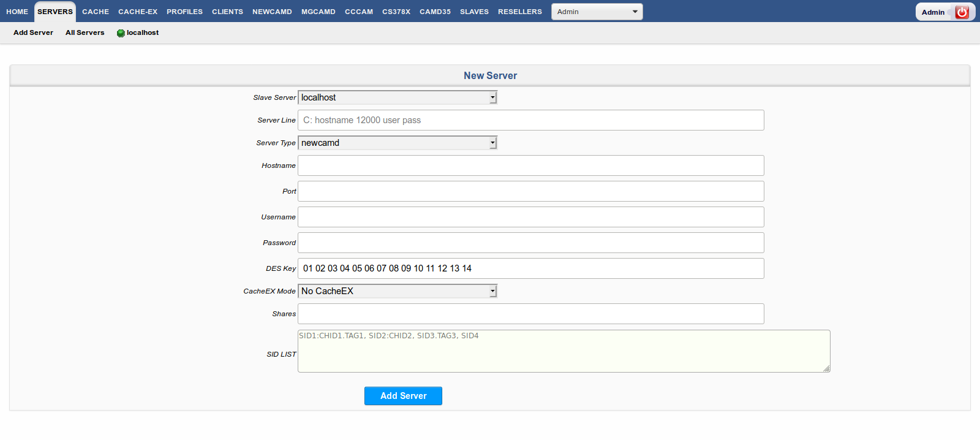Click inside the SID LIST textarea
Screen dimensions: 980x440
coord(564,351)
